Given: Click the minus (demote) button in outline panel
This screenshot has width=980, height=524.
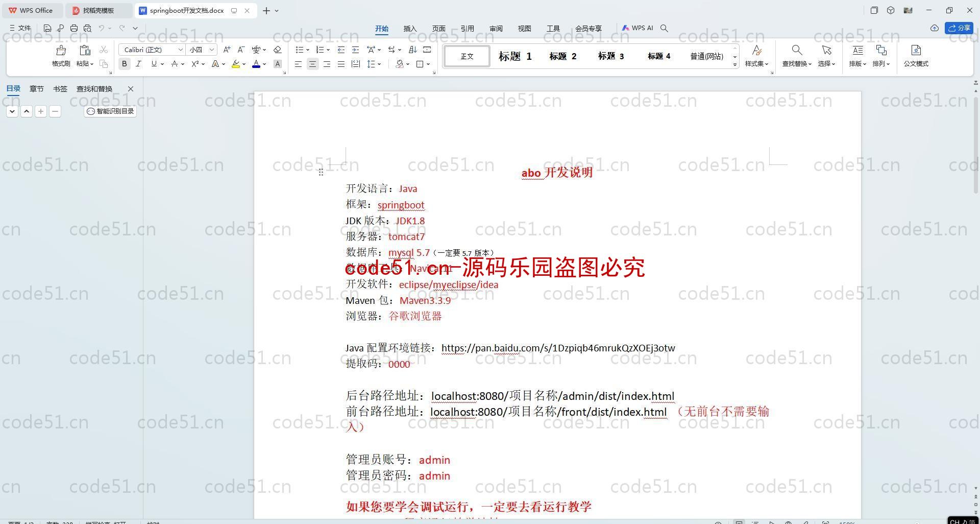Looking at the screenshot, I should tap(55, 111).
